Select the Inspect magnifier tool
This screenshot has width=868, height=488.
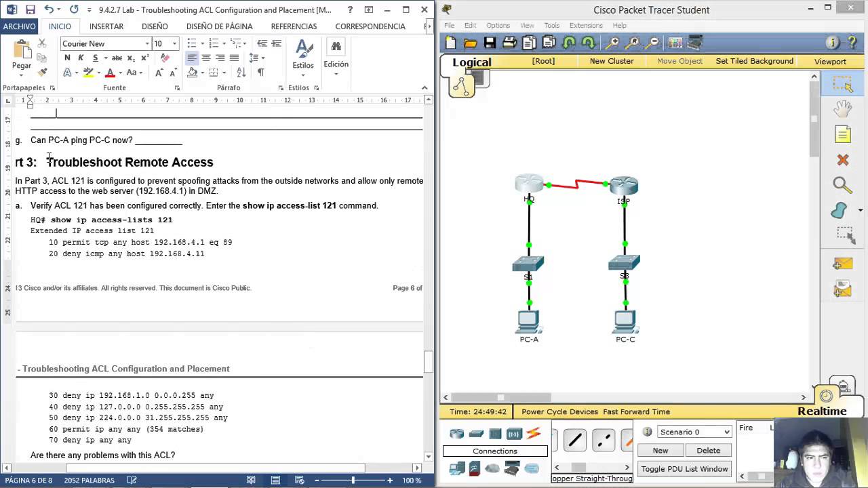(x=842, y=184)
